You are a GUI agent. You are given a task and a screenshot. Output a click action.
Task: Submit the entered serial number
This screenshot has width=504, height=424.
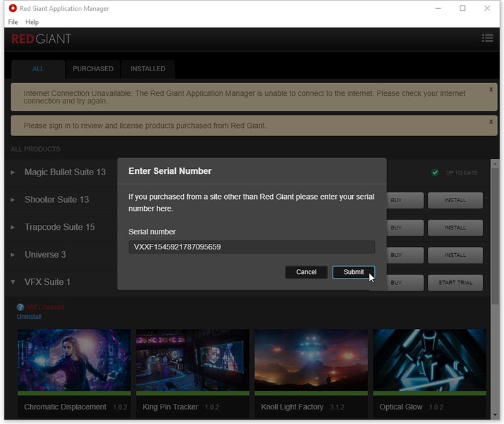tap(353, 272)
